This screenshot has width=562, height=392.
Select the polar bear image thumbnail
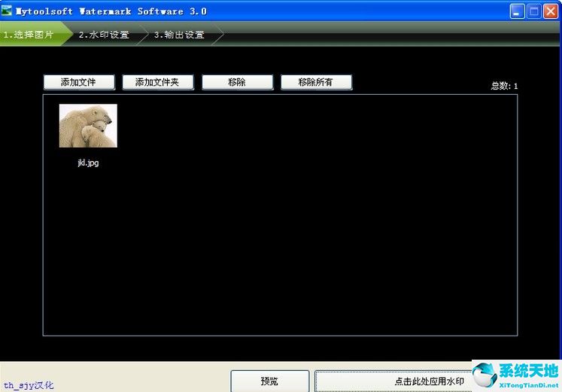(88, 126)
